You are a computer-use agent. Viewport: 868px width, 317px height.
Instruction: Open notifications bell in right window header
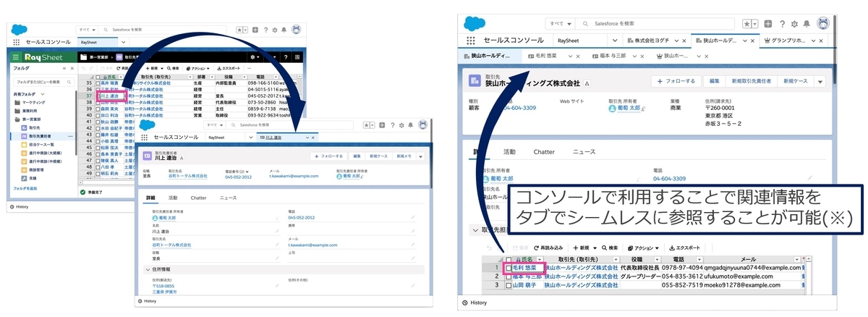point(807,23)
